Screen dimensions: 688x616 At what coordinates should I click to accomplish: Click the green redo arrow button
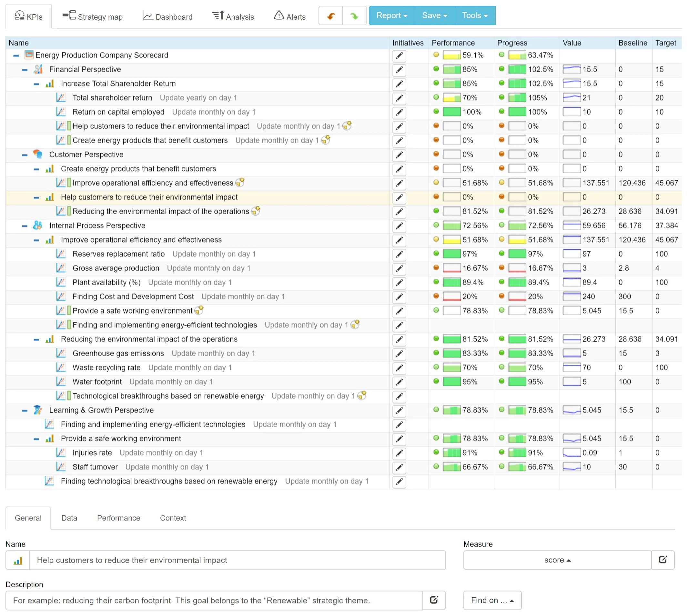pos(354,15)
